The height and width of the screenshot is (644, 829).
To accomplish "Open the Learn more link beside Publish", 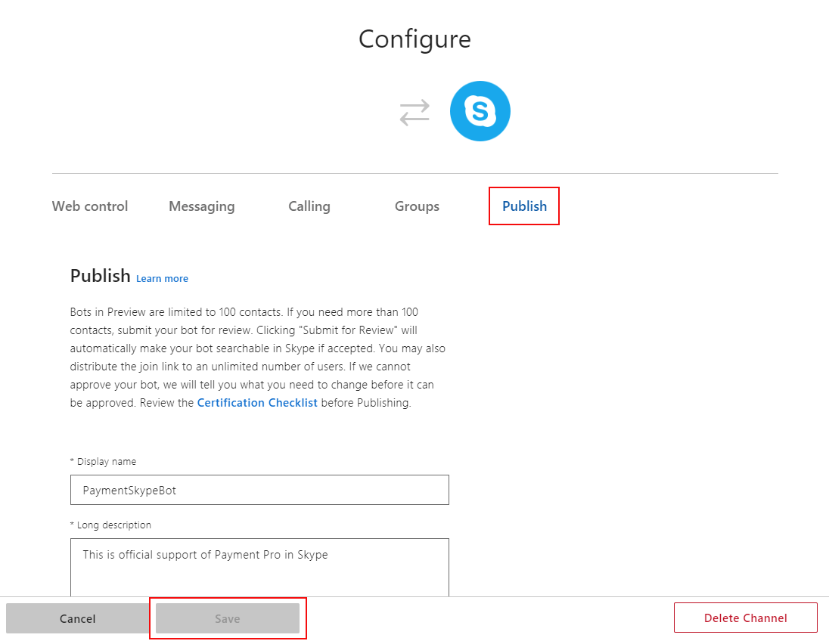I will coord(163,278).
